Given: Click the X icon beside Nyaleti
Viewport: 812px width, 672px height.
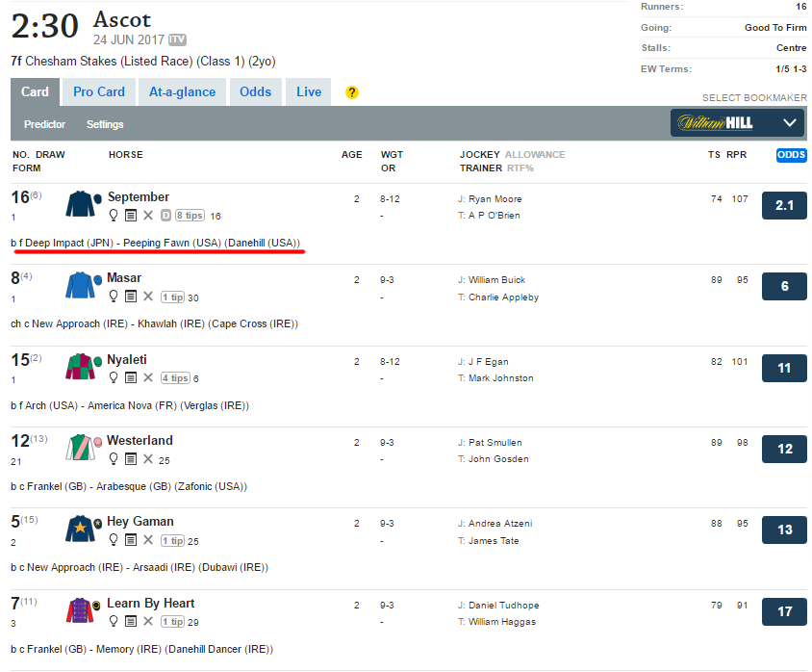Looking at the screenshot, I should (x=148, y=378).
